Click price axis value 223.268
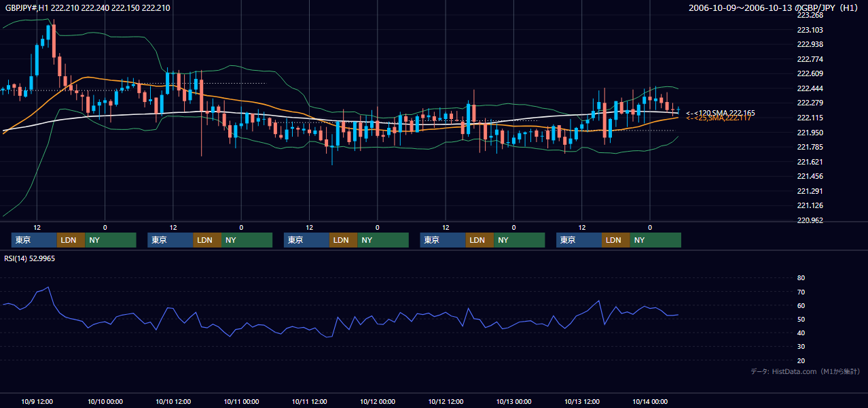This screenshot has height=408, width=868. pos(810,16)
